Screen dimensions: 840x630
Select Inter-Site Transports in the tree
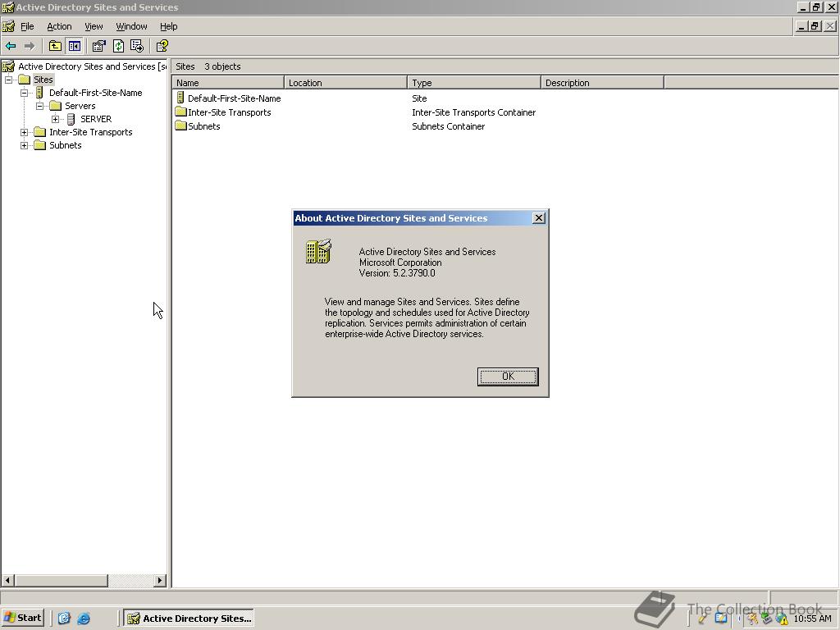(x=90, y=132)
